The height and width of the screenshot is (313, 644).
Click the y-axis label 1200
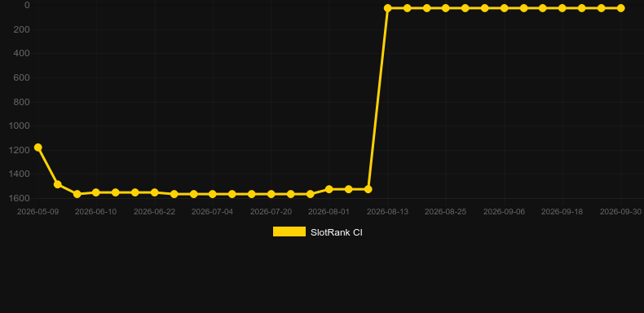click(x=20, y=150)
